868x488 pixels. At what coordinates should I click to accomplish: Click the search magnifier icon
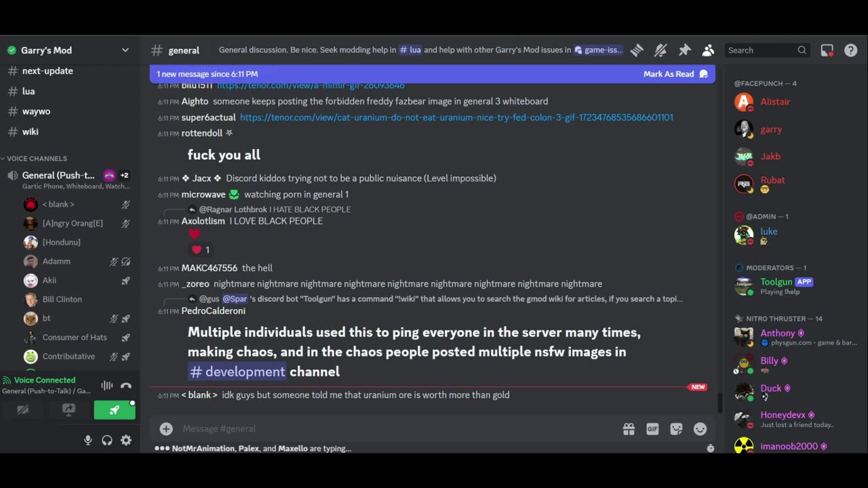[x=802, y=50]
